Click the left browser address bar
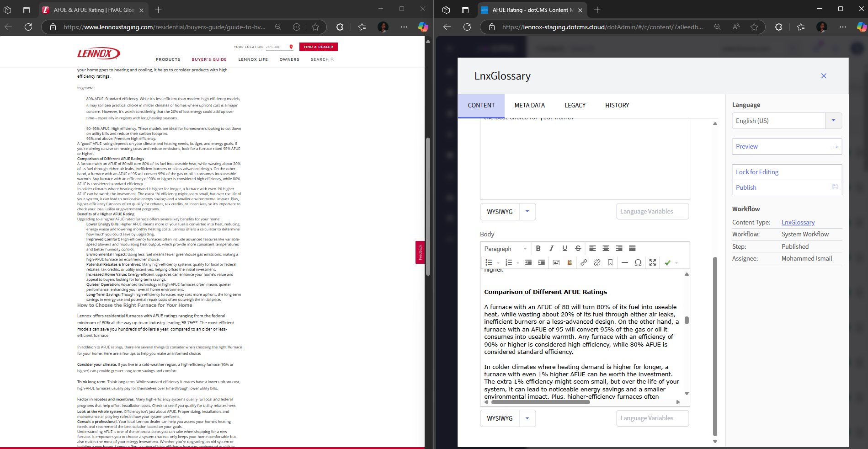The height and width of the screenshot is (449, 868). (x=165, y=27)
